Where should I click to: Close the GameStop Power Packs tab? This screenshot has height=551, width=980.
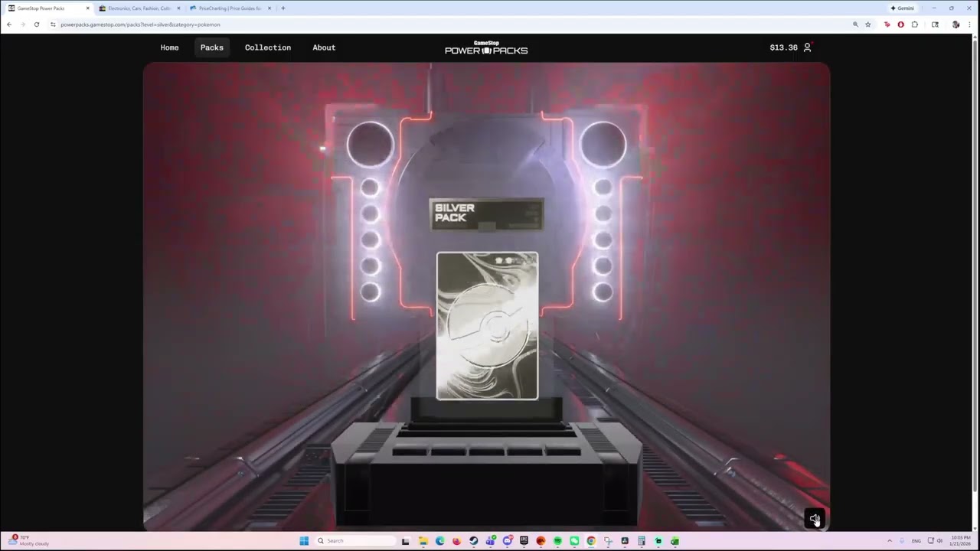click(87, 8)
